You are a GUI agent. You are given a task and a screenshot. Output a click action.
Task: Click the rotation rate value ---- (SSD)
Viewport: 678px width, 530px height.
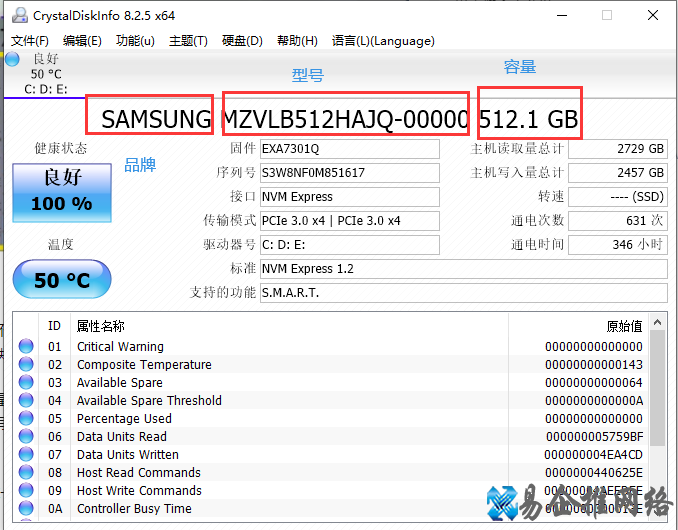coord(618,197)
